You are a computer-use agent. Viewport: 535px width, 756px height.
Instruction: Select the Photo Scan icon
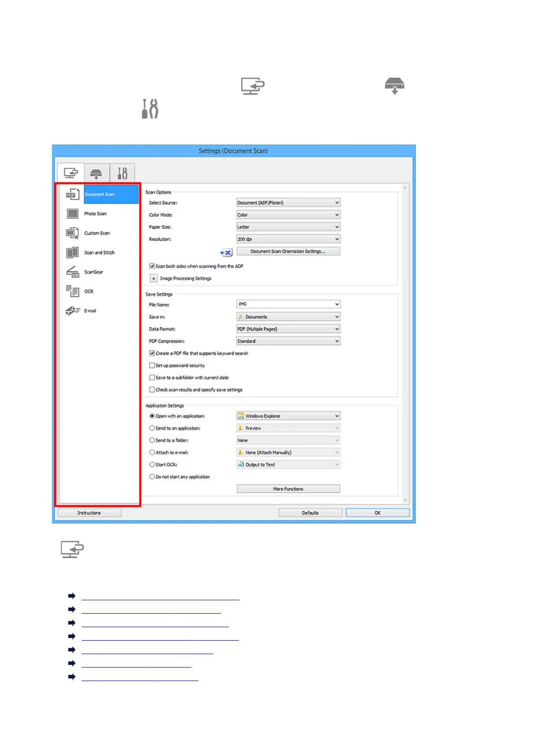pos(72,214)
